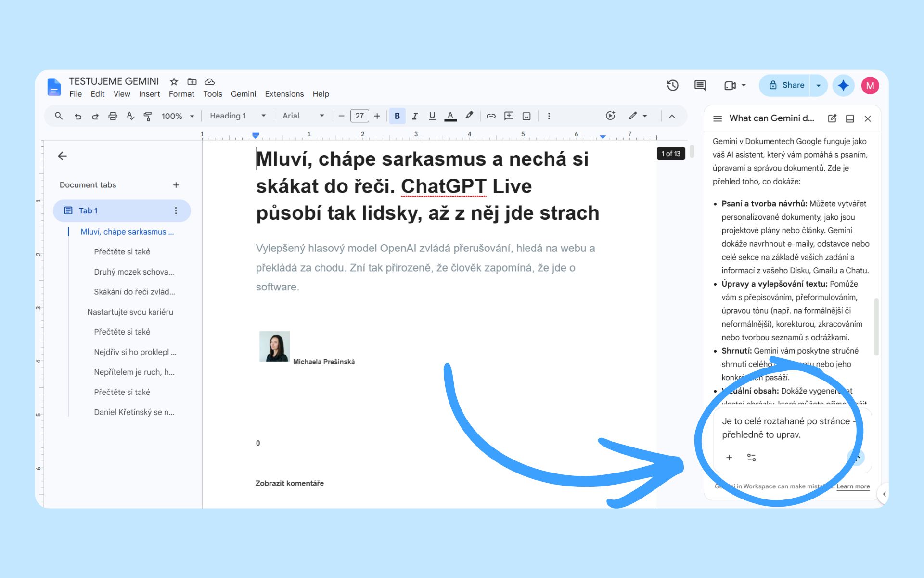Add a comment from toolbar
This screenshot has width=924, height=578.
(x=509, y=116)
